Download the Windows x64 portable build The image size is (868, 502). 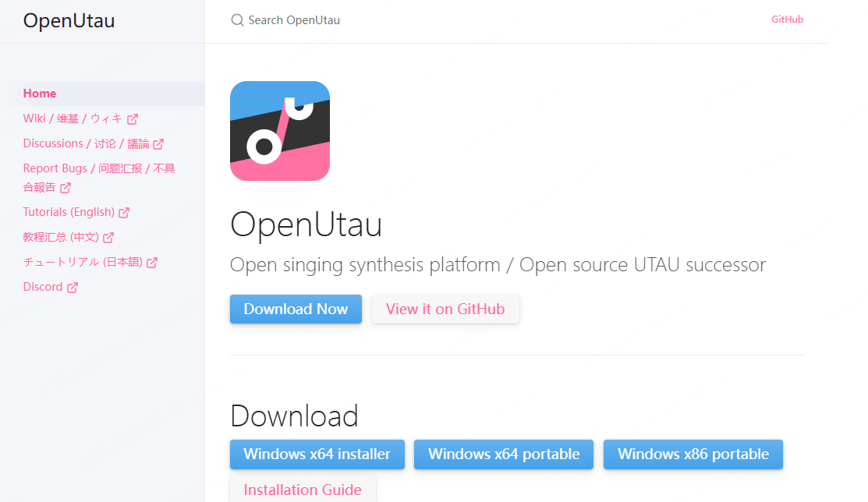point(504,454)
